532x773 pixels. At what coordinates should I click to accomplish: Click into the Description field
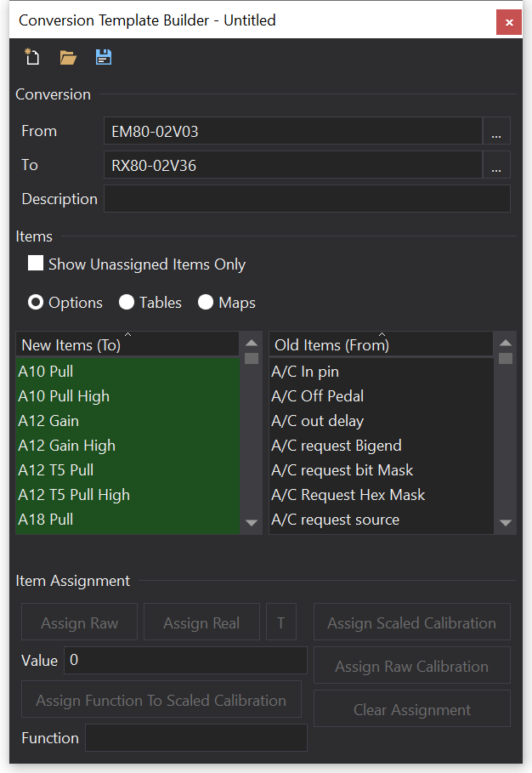tap(306, 199)
